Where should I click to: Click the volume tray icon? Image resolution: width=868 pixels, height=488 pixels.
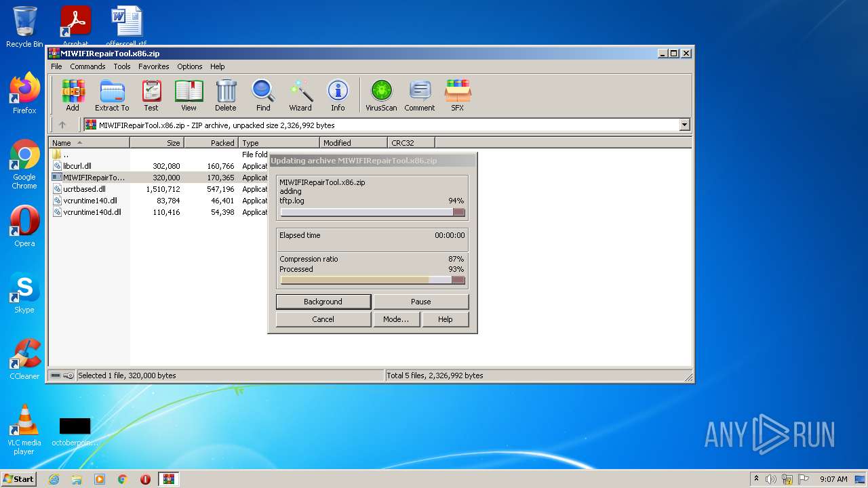coord(771,479)
